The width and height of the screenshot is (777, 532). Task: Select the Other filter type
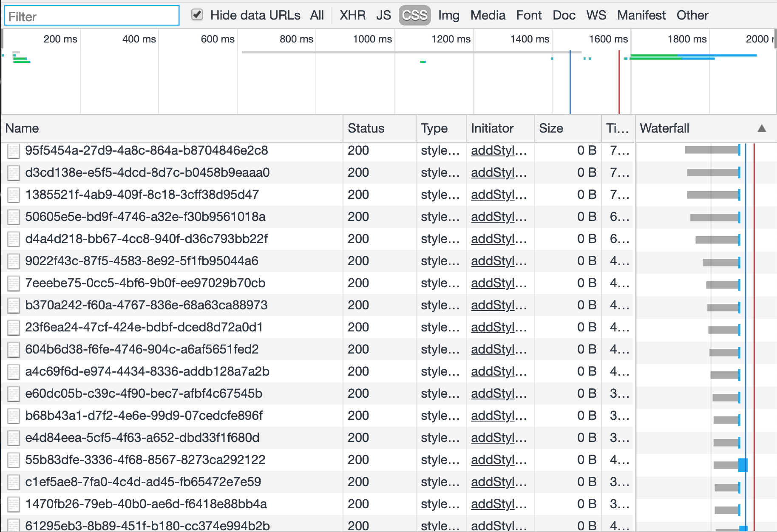tap(692, 15)
